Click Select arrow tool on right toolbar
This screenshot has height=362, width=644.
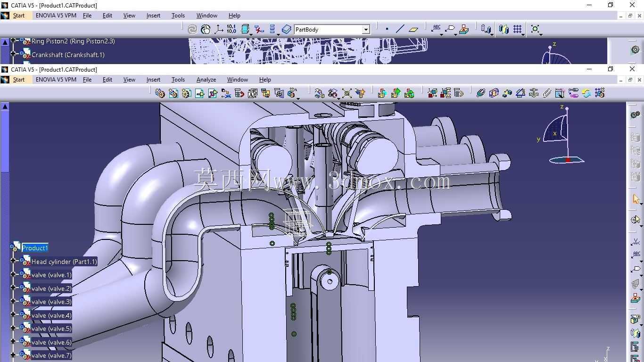(636, 199)
